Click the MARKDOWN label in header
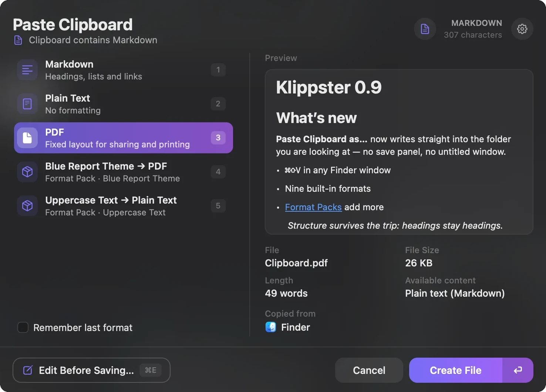 click(x=477, y=23)
